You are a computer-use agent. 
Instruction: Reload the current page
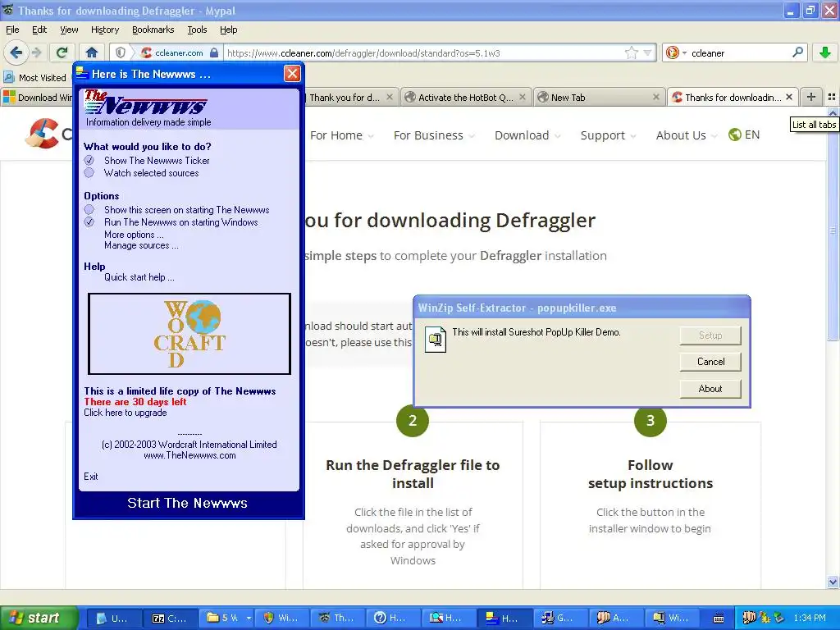[62, 52]
